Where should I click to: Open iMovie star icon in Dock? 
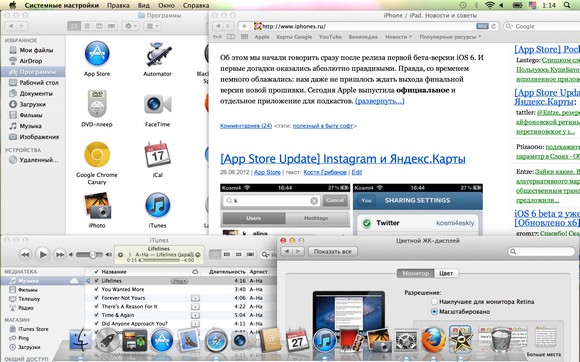(x=461, y=339)
